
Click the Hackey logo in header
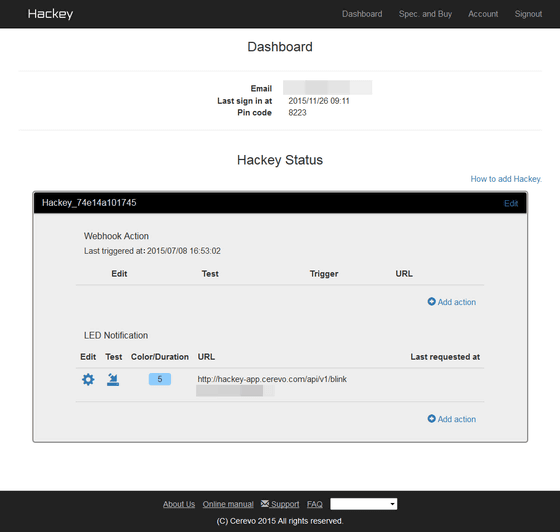click(x=50, y=14)
